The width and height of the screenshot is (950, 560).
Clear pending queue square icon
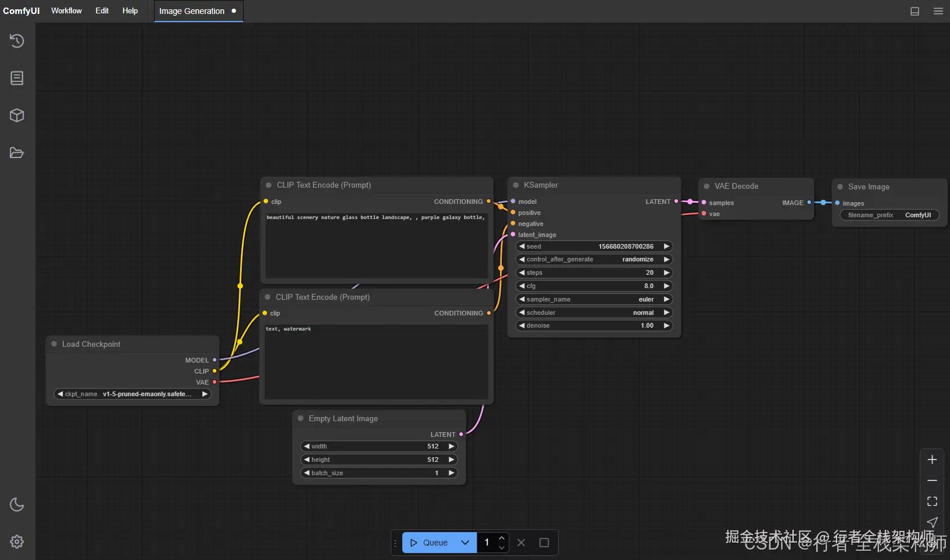[544, 543]
